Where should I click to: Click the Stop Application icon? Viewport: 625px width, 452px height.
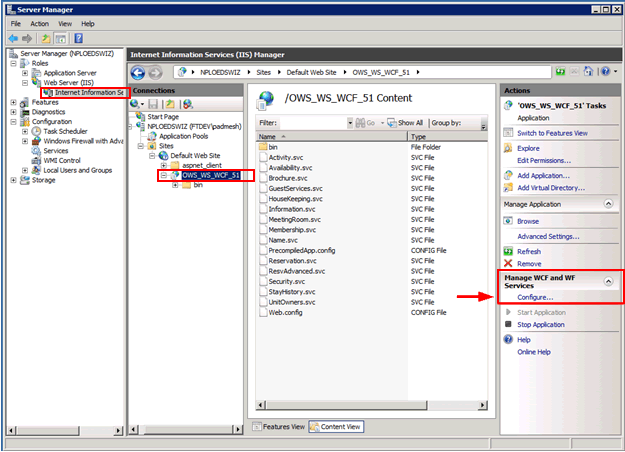508,324
